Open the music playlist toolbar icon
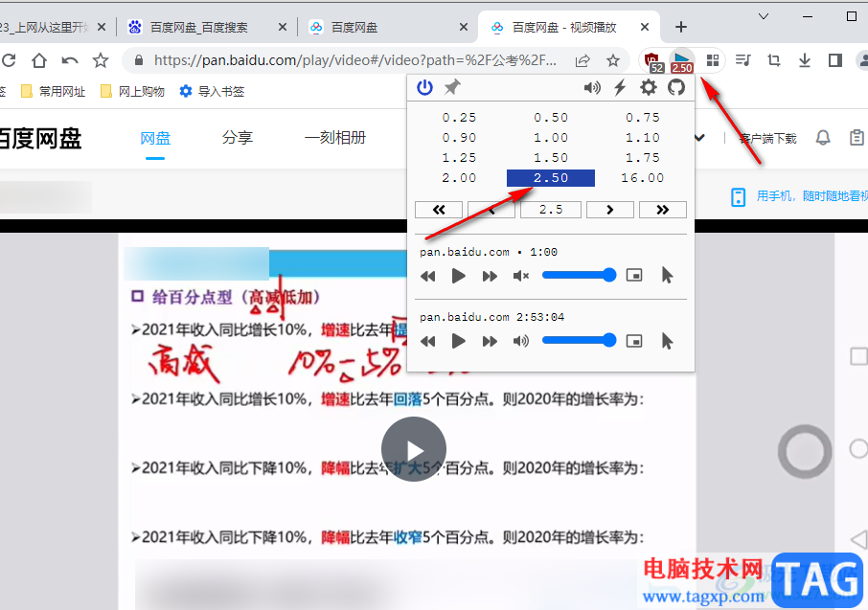The width and height of the screenshot is (868, 610). [742, 59]
